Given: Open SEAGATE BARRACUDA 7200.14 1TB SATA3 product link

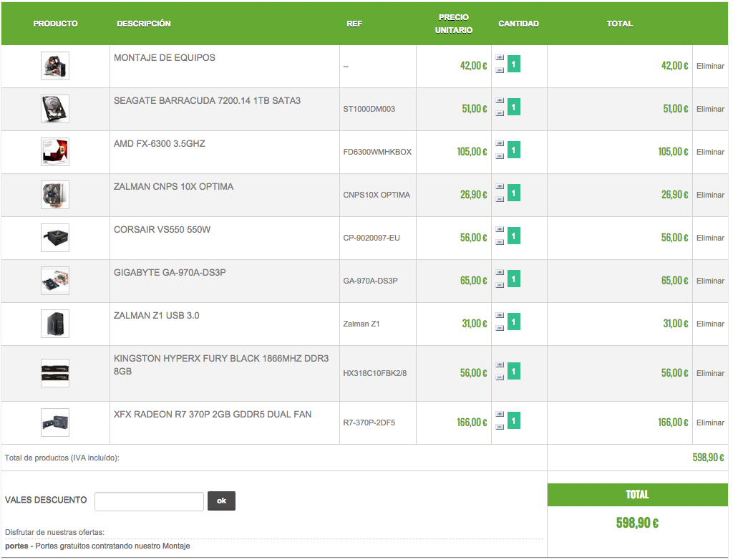Looking at the screenshot, I should point(207,101).
